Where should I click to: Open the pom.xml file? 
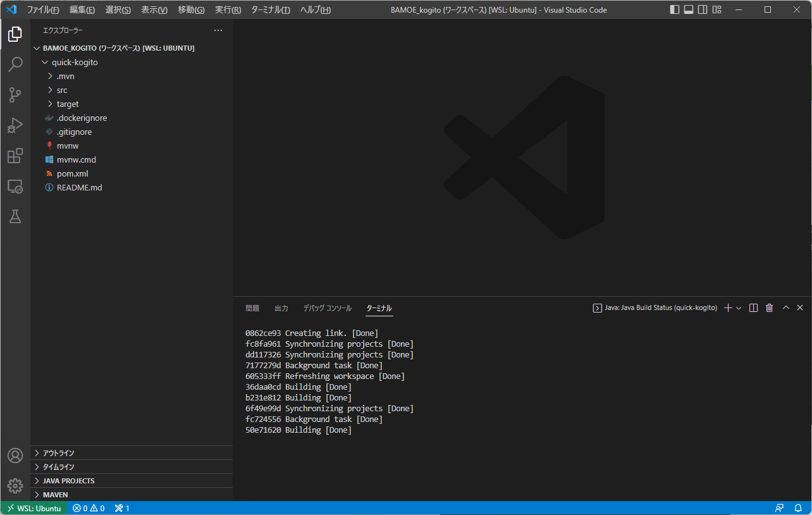point(132,174)
